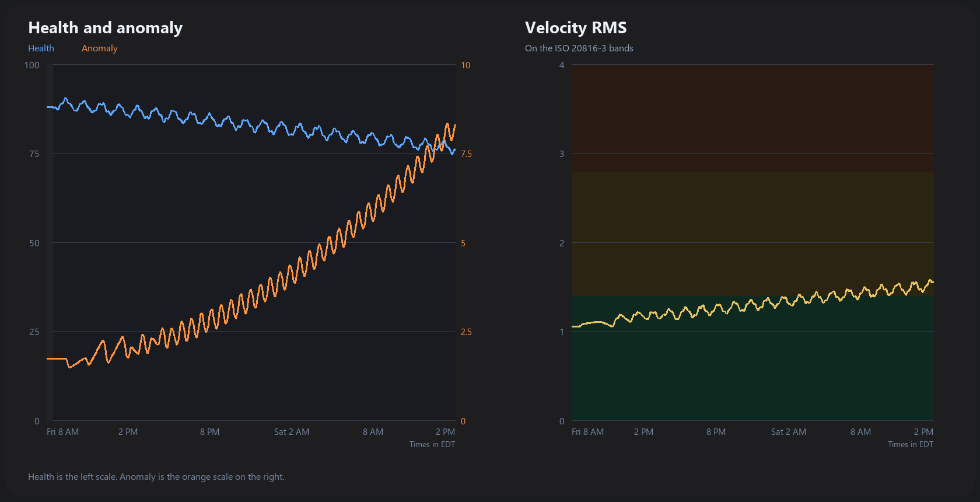980x502 pixels.
Task: Toggle the Health legend entry
Action: [41, 48]
